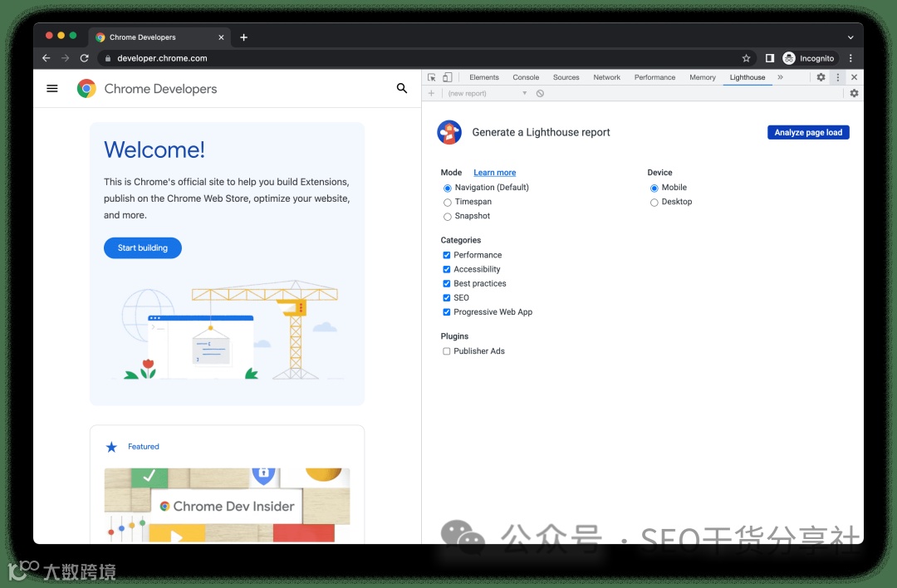Viewport: 897px width, 588px height.
Task: Close the DevTools panel
Action: (x=854, y=77)
